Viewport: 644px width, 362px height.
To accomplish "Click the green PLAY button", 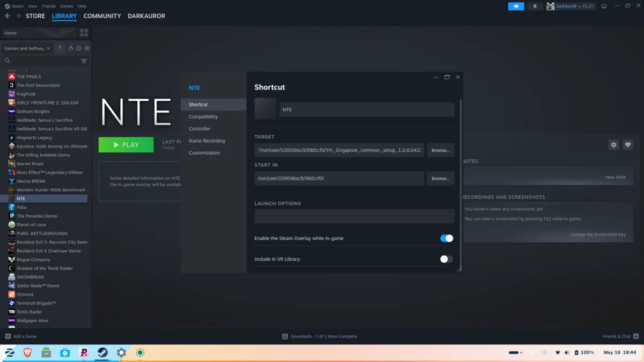I will pyautogui.click(x=126, y=145).
